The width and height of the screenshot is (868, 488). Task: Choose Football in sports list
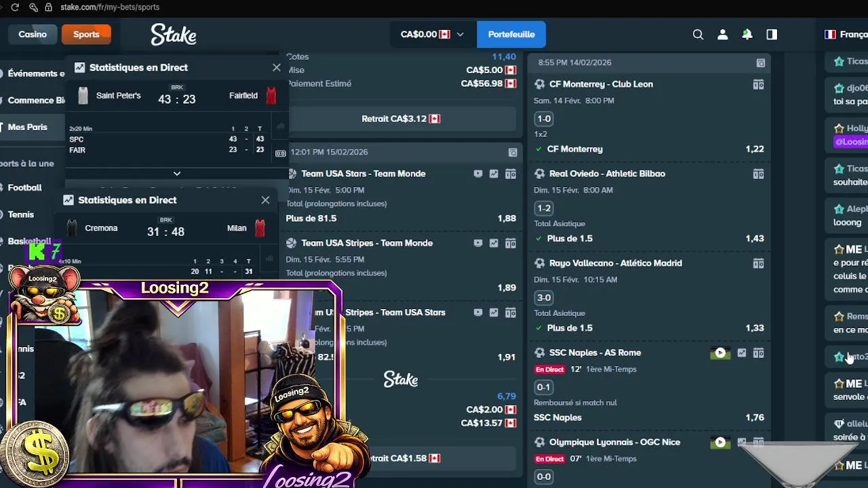coord(24,188)
